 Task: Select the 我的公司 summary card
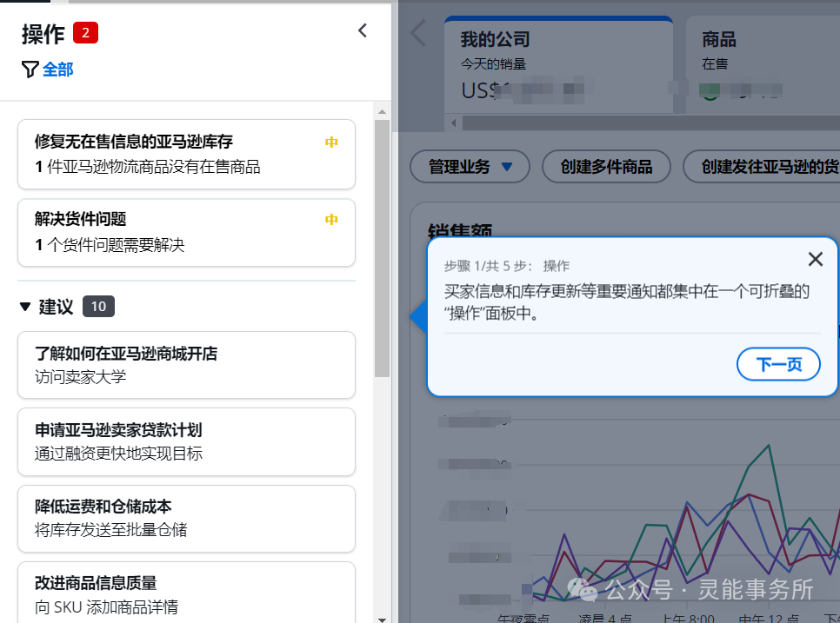point(557,61)
